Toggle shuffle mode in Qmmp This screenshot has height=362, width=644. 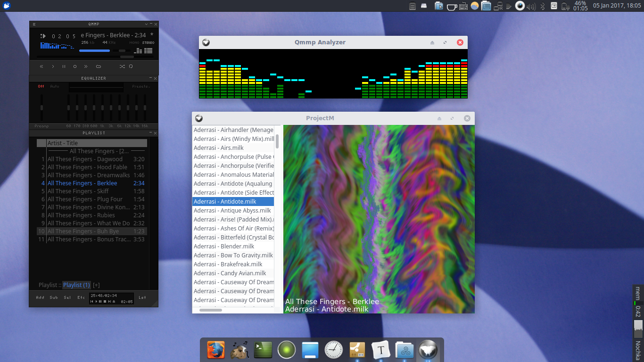[122, 66]
